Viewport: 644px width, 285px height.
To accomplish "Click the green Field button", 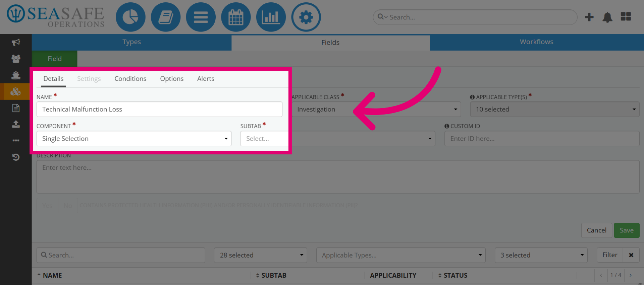I will pyautogui.click(x=55, y=59).
